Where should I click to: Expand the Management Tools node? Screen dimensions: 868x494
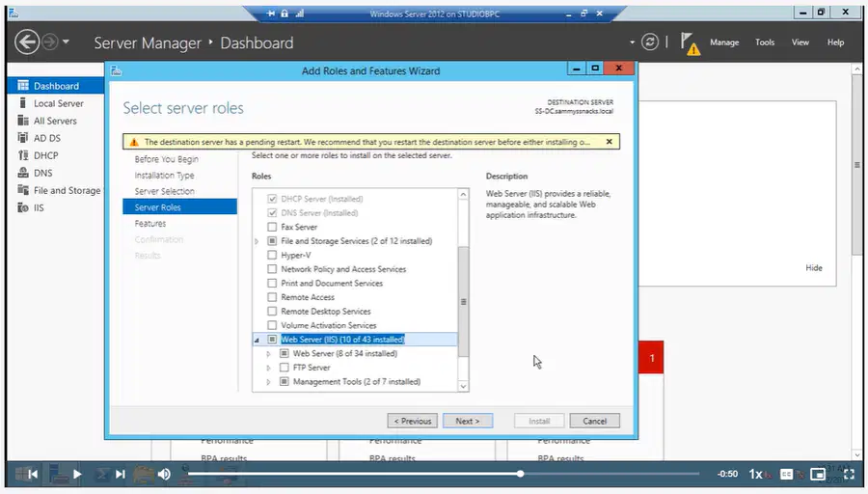268,382
